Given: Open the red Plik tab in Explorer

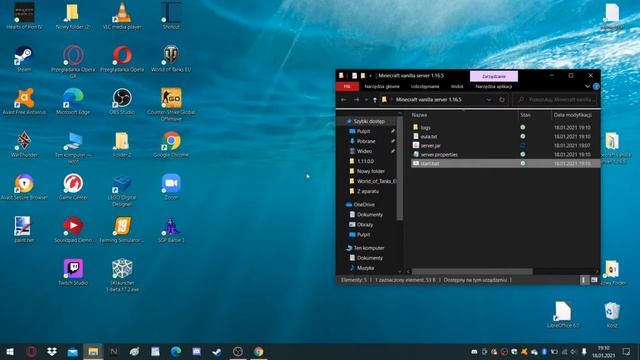Looking at the screenshot, I should click(x=347, y=87).
